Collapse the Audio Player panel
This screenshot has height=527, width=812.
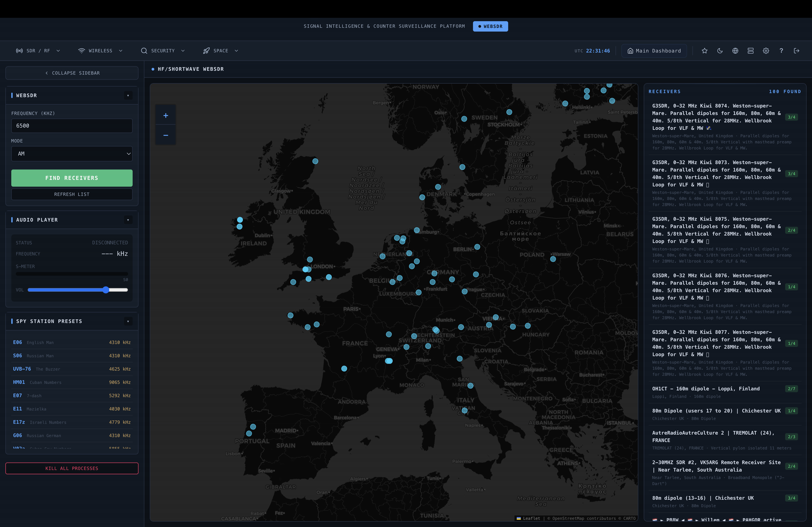(128, 220)
